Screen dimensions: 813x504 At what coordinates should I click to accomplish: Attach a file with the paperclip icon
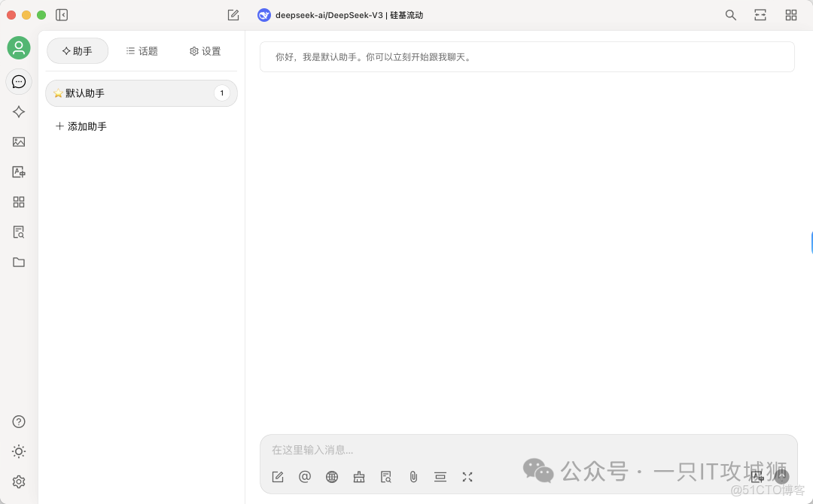(413, 476)
